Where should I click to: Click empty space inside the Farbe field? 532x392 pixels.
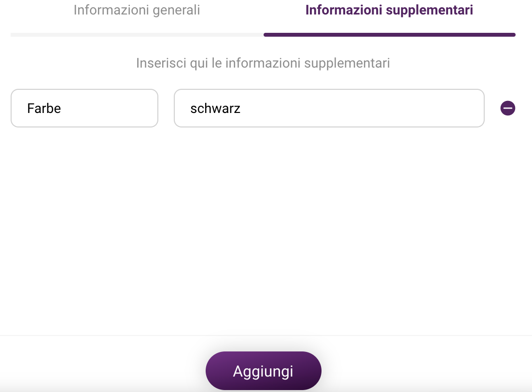pos(109,108)
